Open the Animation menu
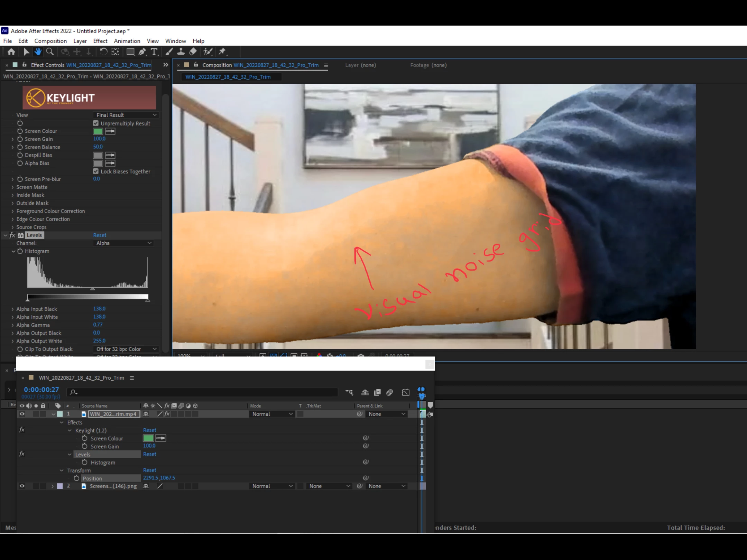 [x=127, y=41]
